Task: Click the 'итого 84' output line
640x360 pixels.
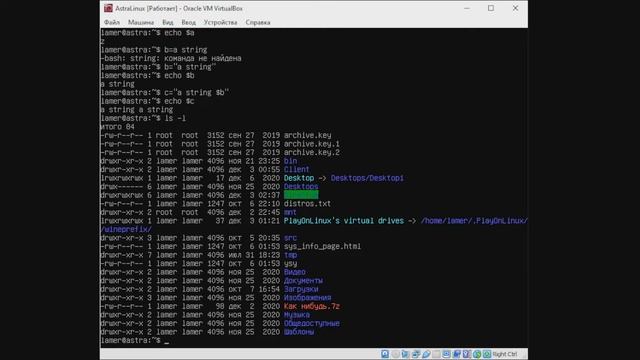Action: [117, 127]
